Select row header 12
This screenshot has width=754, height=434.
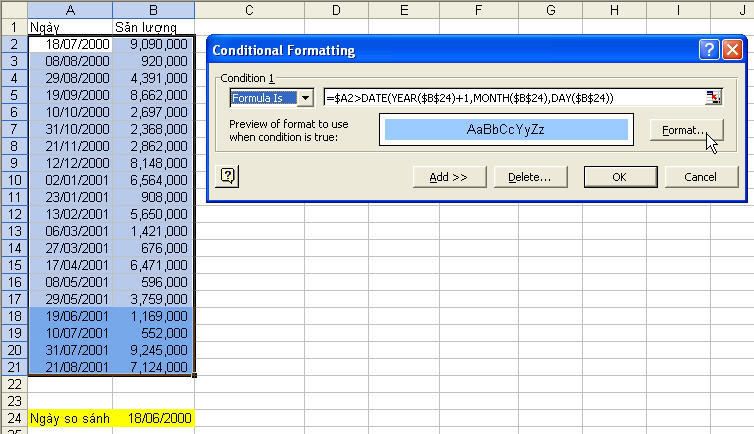[14, 214]
